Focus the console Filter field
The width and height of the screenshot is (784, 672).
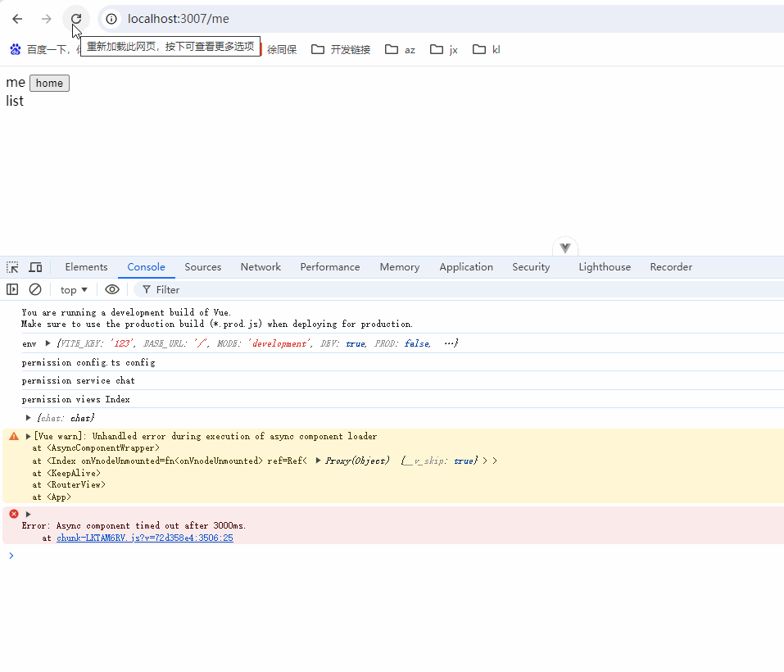click(460, 290)
